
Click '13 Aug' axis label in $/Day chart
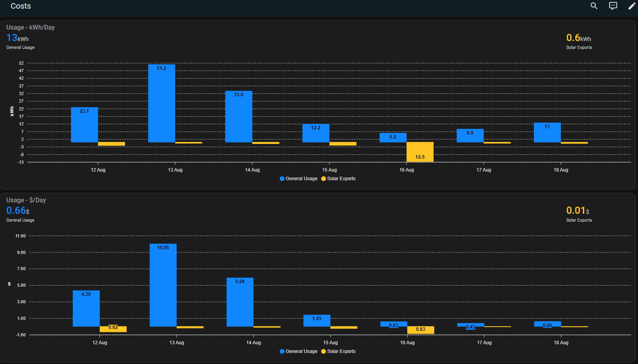point(177,343)
